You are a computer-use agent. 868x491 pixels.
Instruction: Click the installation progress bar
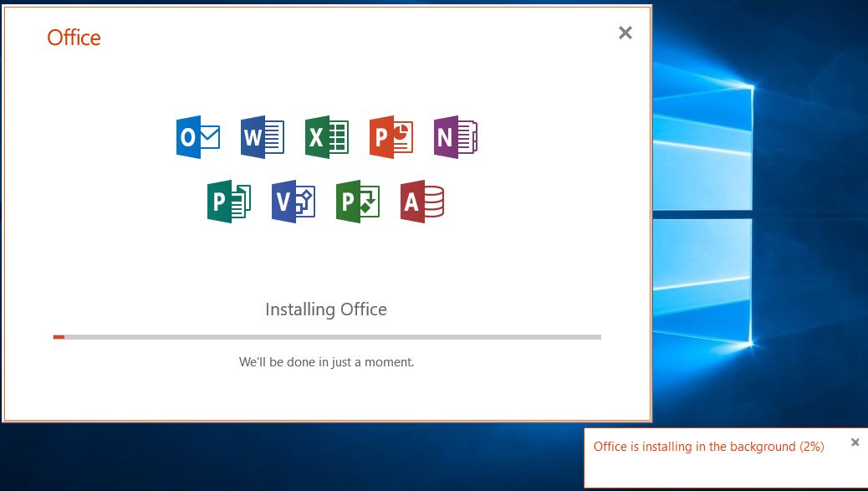[x=326, y=336]
